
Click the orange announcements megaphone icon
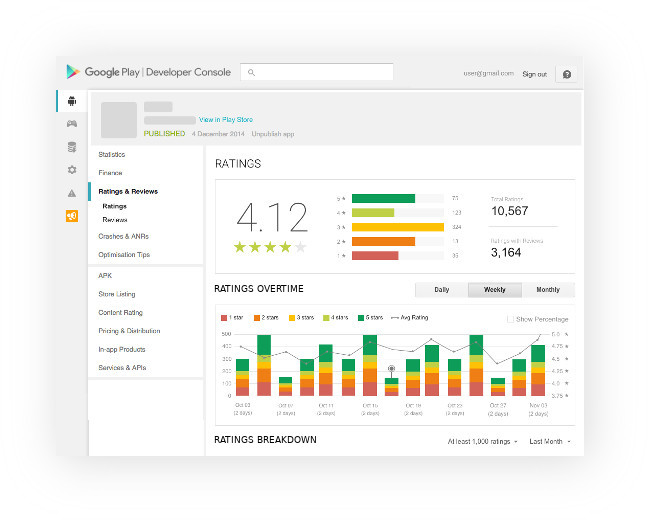pyautogui.click(x=72, y=216)
